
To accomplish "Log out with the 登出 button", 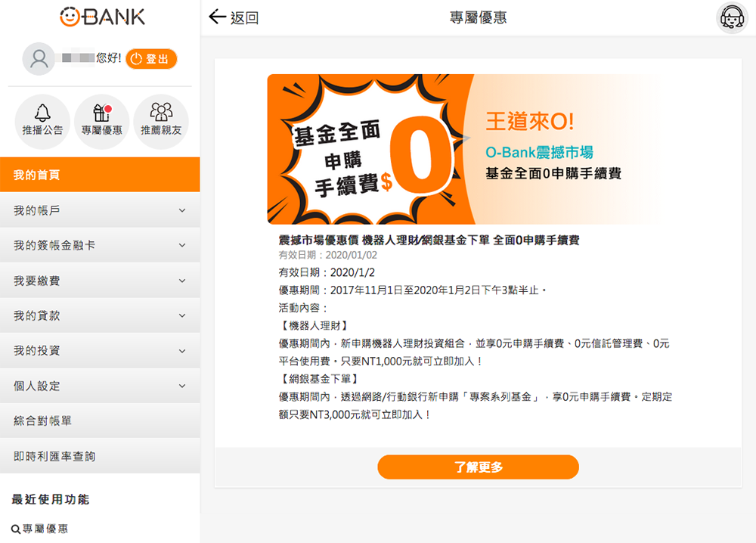I will 151,59.
